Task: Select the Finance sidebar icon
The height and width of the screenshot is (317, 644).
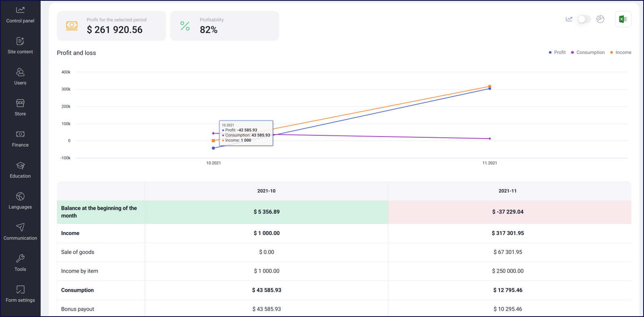Action: 20,134
